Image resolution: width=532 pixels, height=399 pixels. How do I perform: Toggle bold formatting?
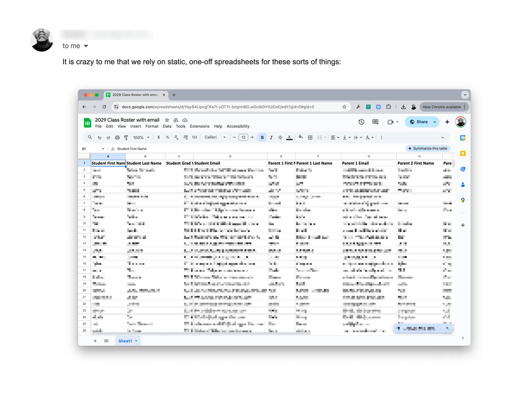262,138
